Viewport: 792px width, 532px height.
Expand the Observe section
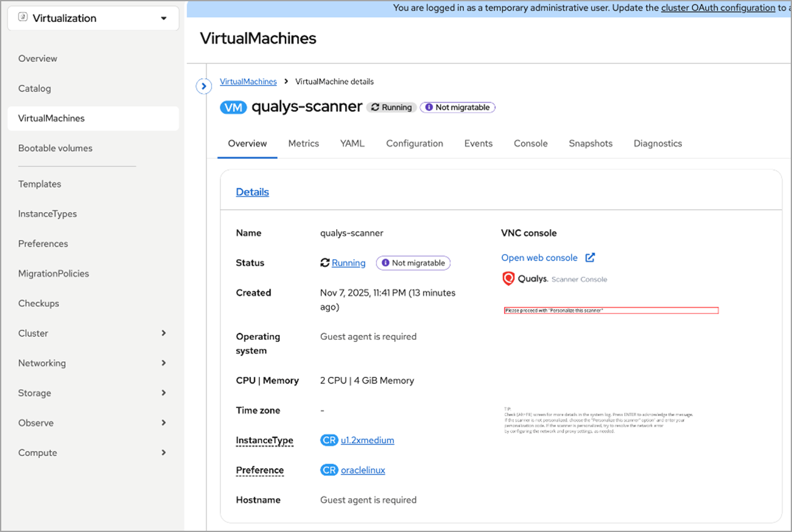[93, 423]
